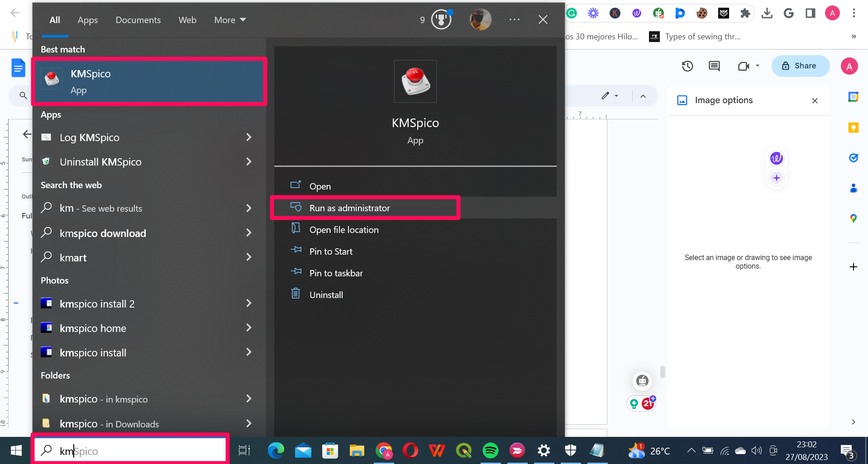Image resolution: width=868 pixels, height=464 pixels.
Task: Switch to the Documents search tab
Action: tap(138, 19)
